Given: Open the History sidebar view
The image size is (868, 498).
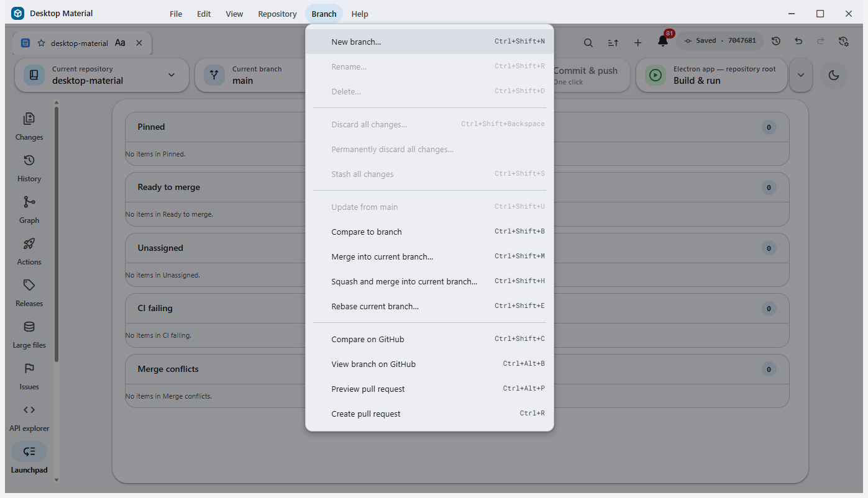Looking at the screenshot, I should (29, 168).
